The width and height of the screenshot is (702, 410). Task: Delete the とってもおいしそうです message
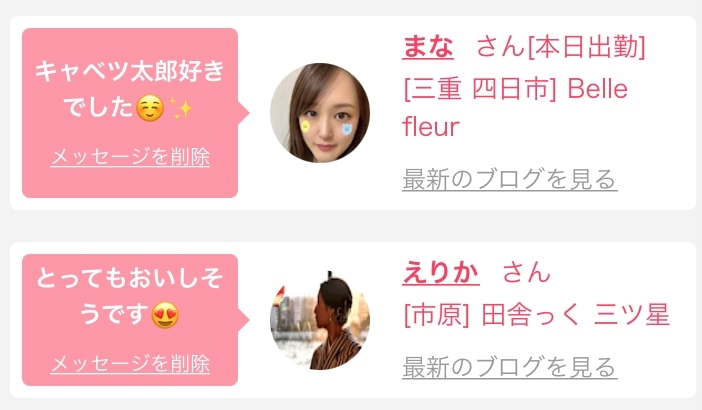pyautogui.click(x=130, y=363)
